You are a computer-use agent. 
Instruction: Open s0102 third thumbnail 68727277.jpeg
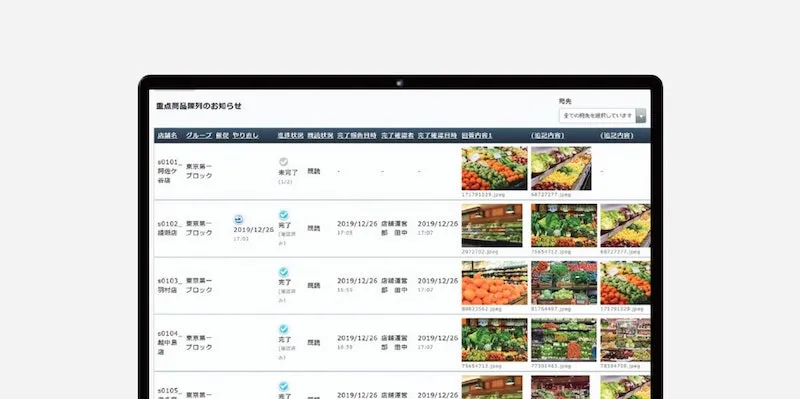[625, 226]
